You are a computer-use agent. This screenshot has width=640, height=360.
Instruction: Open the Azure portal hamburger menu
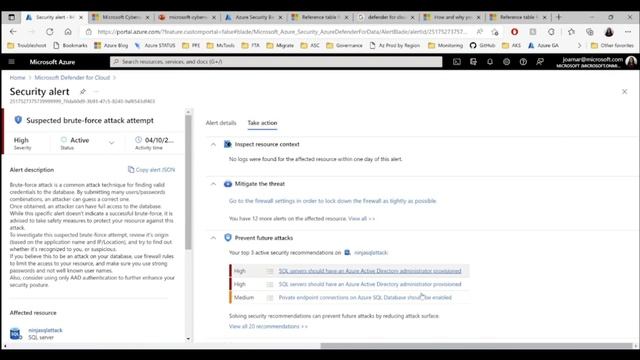click(11, 62)
